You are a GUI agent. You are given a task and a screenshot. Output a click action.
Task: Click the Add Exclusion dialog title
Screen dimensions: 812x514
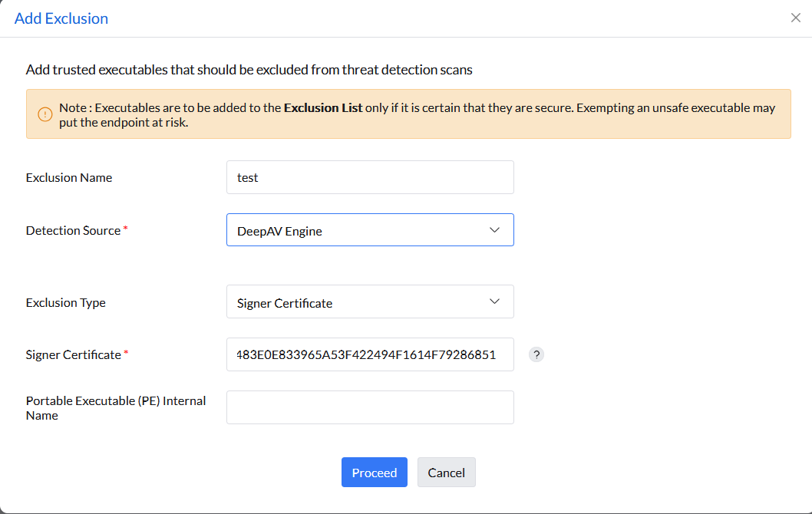[x=61, y=18]
